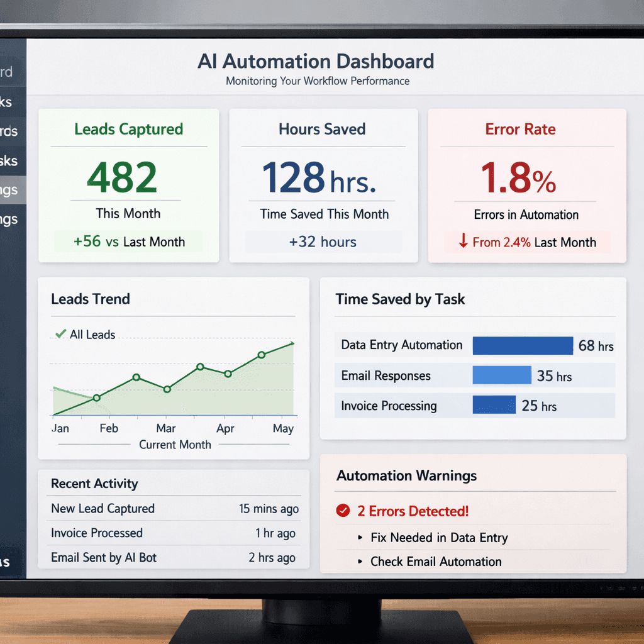The image size is (644, 644).
Task: Switch to the second sidebar section
Action: point(11,101)
